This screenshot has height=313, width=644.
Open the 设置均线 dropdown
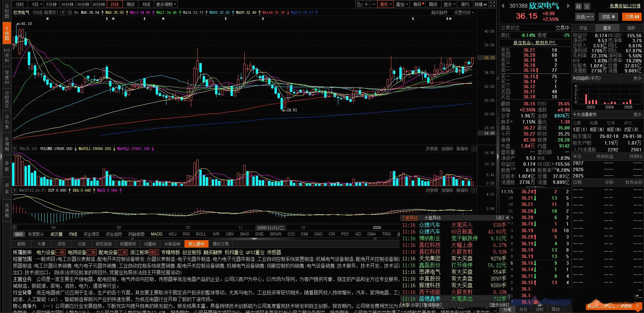coord(464,12)
